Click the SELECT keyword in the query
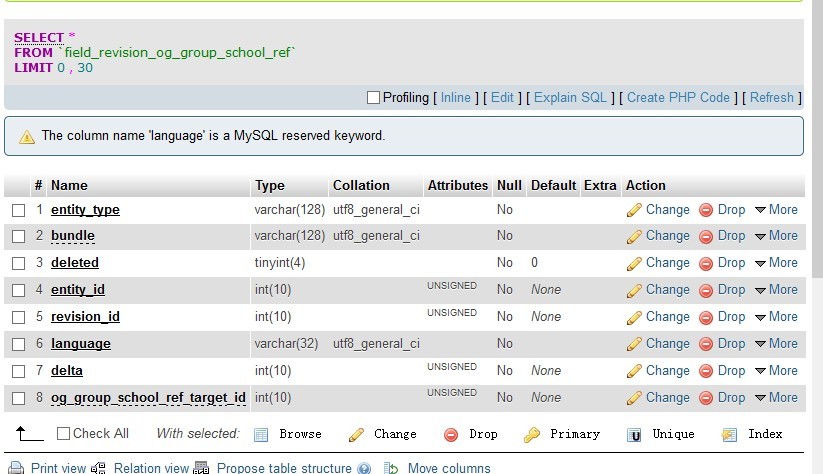This screenshot has width=823, height=474. [x=39, y=38]
